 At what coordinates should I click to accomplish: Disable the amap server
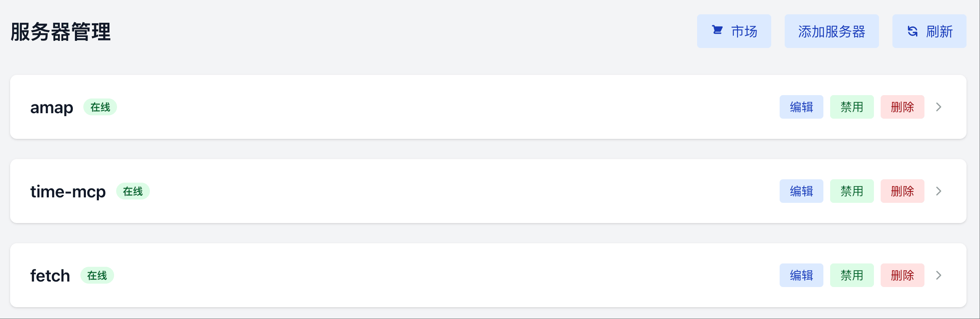point(852,107)
